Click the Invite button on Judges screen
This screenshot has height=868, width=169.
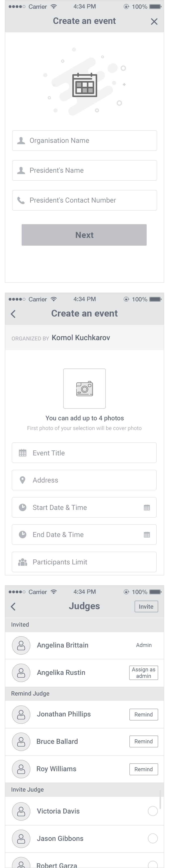(x=146, y=606)
